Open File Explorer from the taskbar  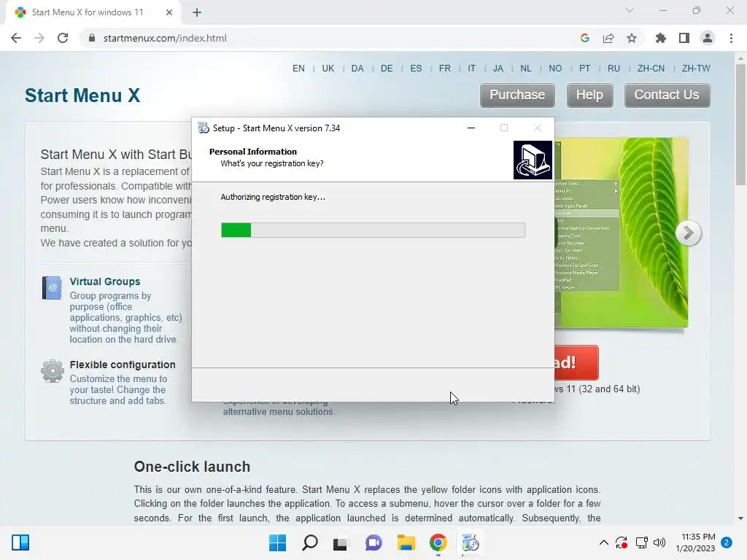coord(406,542)
